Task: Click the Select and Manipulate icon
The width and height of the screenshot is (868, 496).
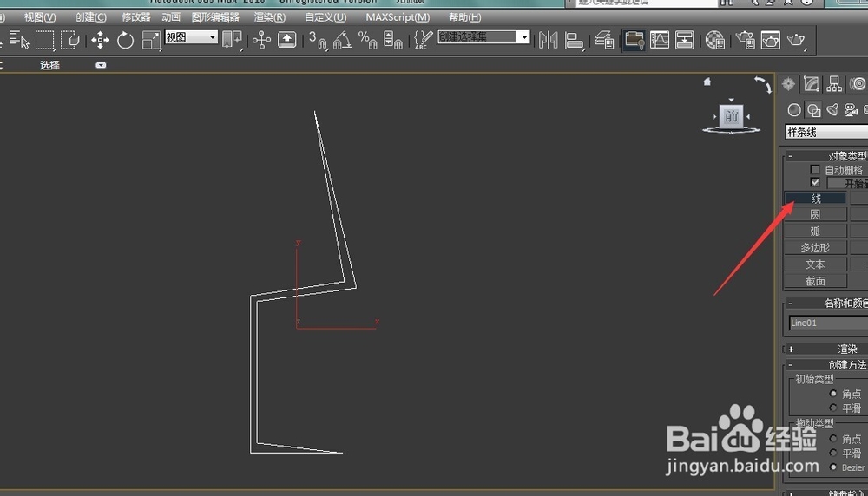Action: [x=261, y=40]
